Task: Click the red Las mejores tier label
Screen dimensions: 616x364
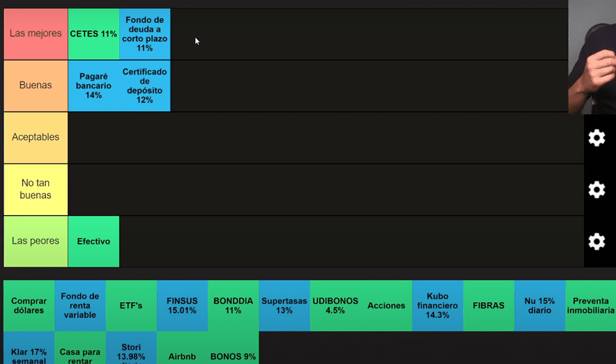Action: (x=36, y=34)
